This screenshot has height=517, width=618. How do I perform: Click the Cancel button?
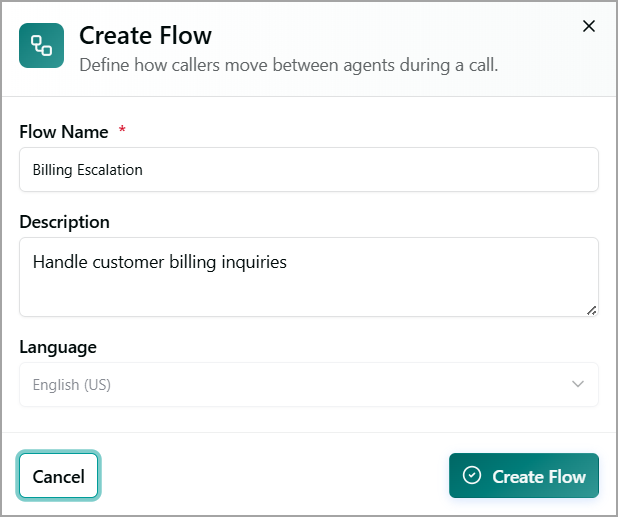pos(58,476)
